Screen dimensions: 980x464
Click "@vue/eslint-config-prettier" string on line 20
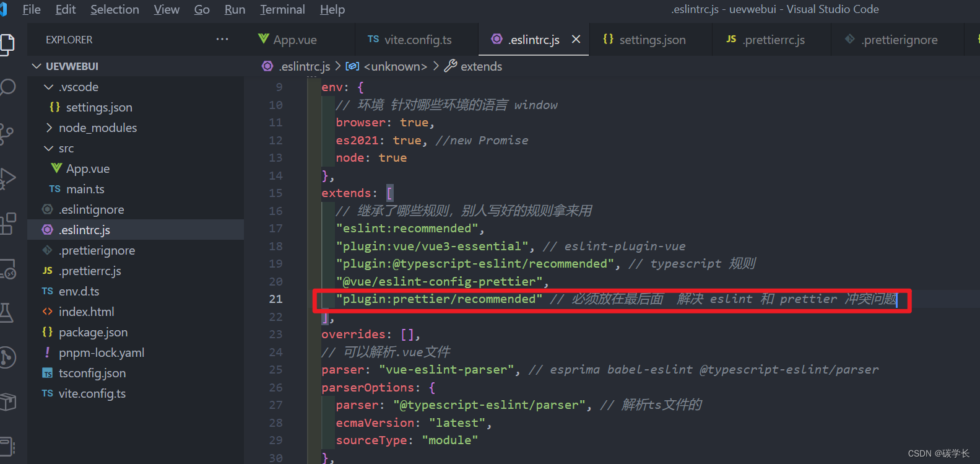(x=439, y=282)
